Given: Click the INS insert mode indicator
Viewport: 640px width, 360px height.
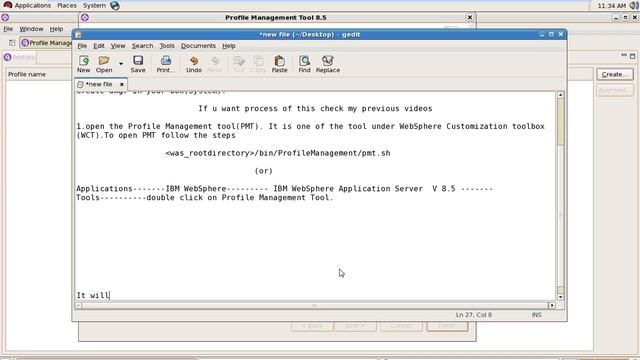Looking at the screenshot, I should click(x=536, y=315).
